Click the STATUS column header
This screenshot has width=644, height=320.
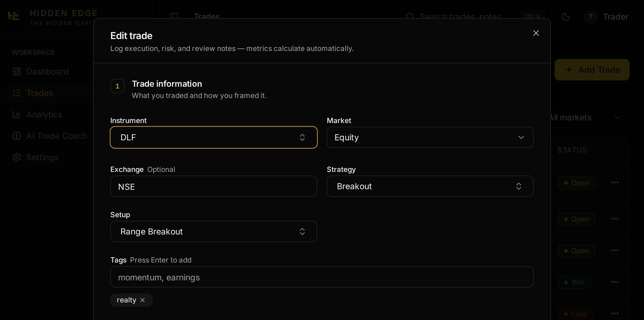point(572,150)
